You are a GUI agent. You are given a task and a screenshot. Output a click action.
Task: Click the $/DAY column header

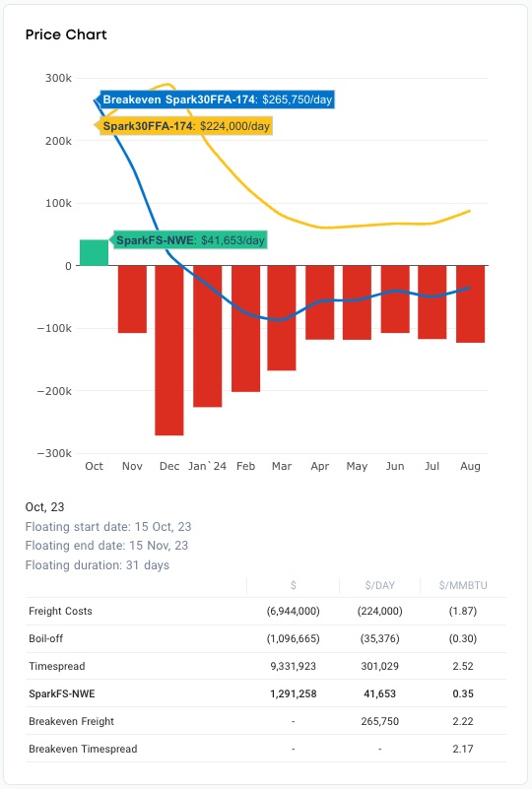(x=380, y=585)
